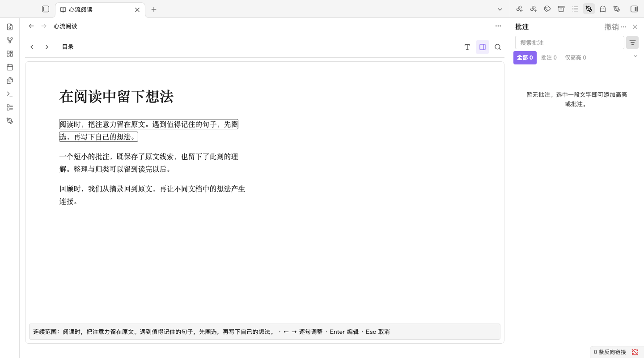
Task: Open the outline list tab icon
Action: click(575, 9)
